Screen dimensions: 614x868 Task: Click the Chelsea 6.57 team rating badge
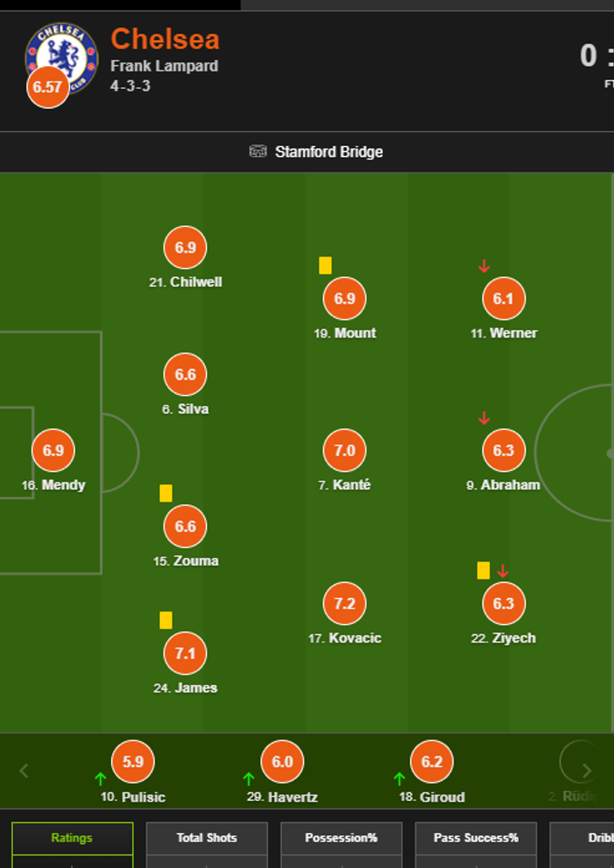click(48, 87)
